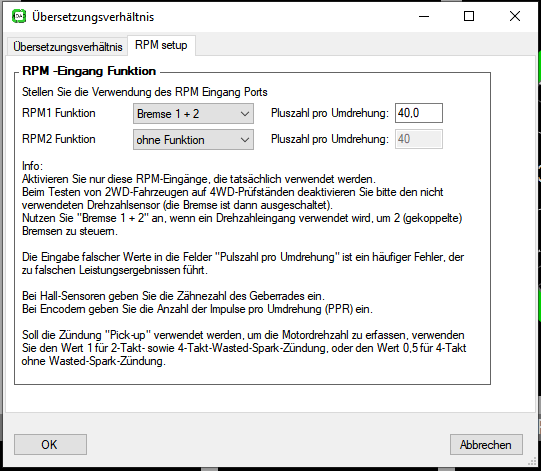This screenshot has height=471, width=541.
Task: Click the RPM1 Funktion label
Action: click(x=59, y=113)
